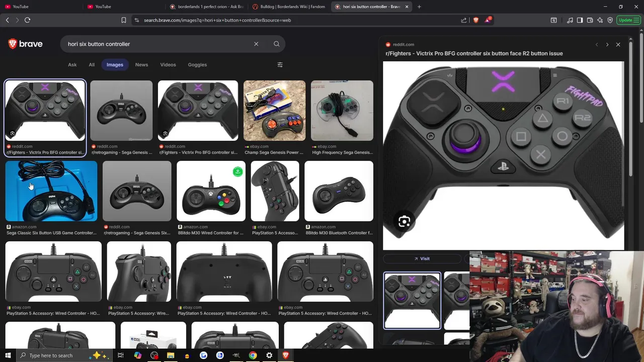Click the address bar URL
This screenshot has height=362, width=644.
(x=217, y=20)
